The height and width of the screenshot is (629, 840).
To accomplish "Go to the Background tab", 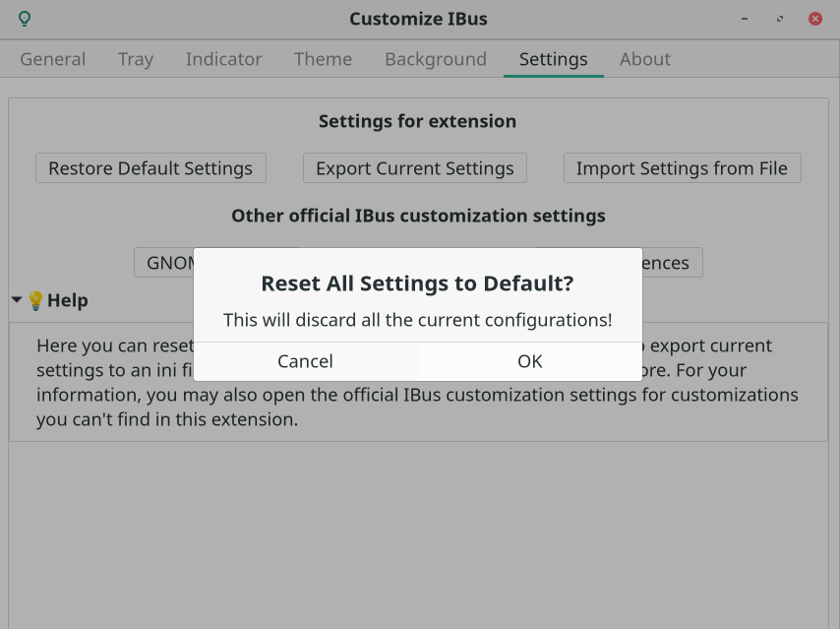I will tap(436, 59).
